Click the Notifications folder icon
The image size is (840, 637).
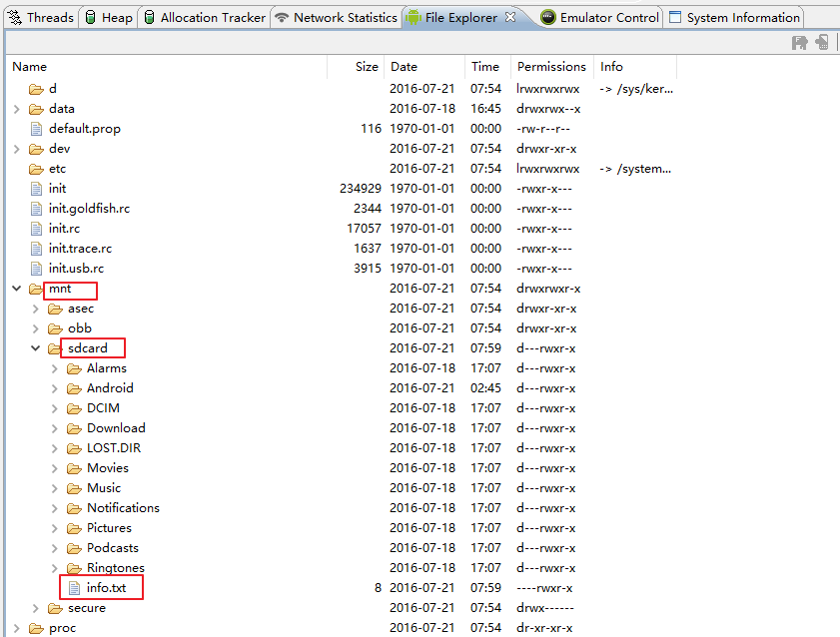(75, 508)
